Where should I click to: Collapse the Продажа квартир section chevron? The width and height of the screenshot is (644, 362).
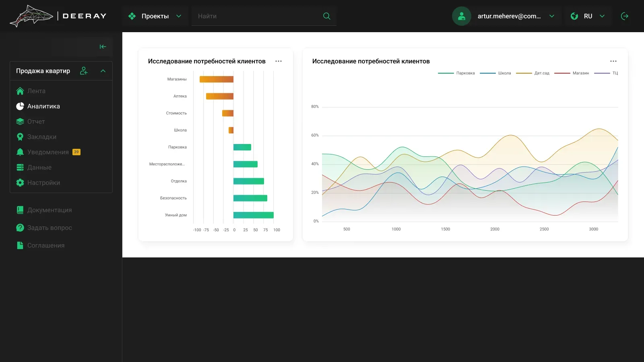click(x=103, y=71)
